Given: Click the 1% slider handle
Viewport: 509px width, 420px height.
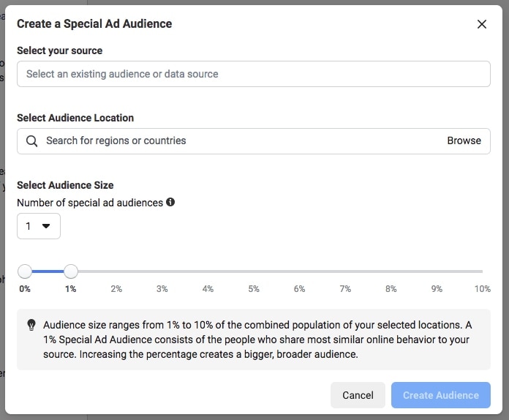Looking at the screenshot, I should pos(71,271).
